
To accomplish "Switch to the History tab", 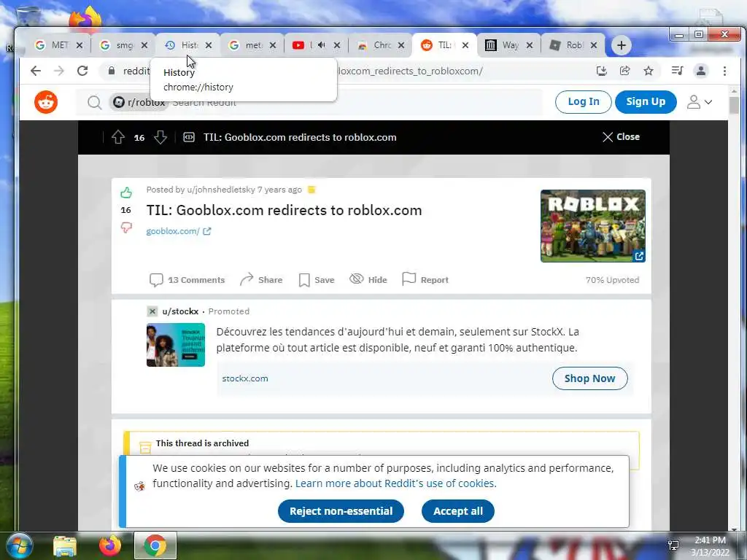I will (x=189, y=45).
